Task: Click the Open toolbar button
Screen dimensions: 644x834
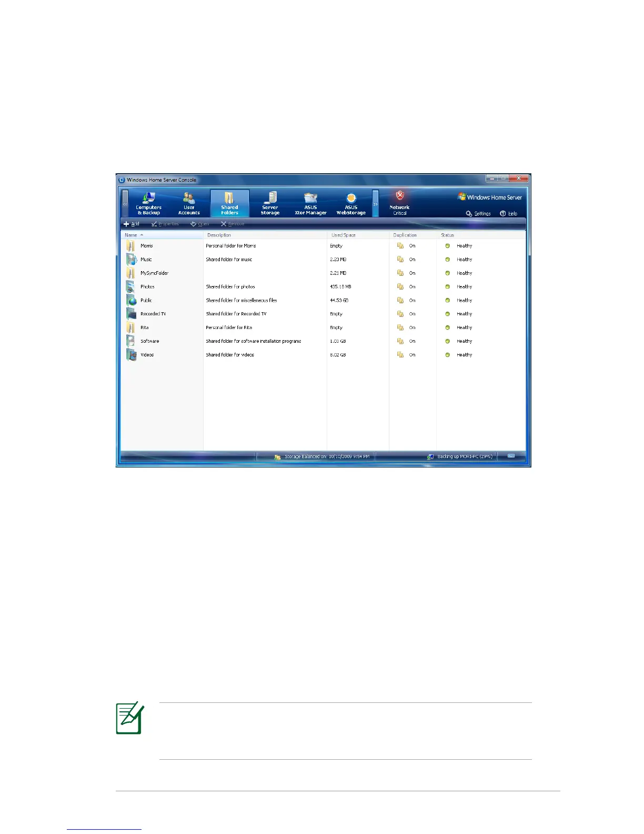Action: pos(199,224)
